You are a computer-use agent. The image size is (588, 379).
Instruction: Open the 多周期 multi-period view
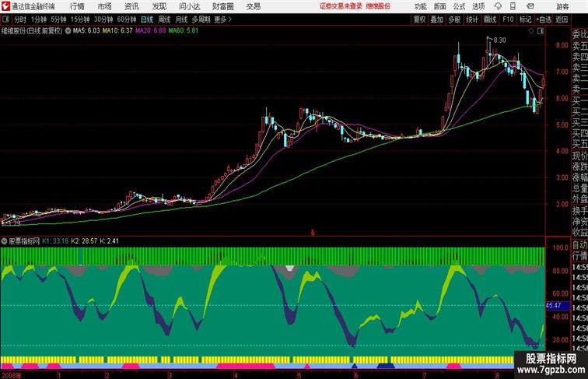[201, 19]
